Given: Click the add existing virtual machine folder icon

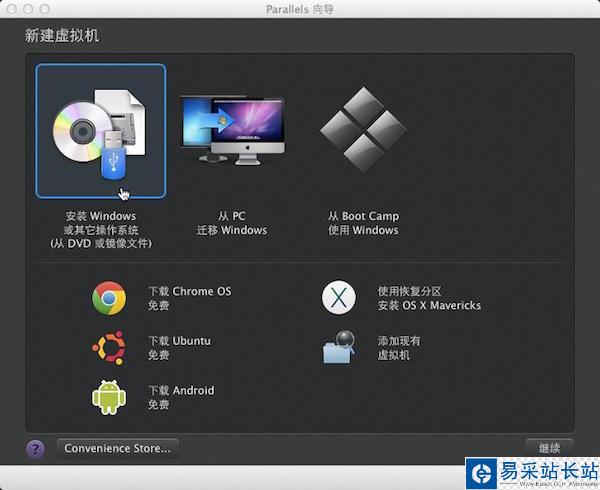Looking at the screenshot, I should 339,347.
